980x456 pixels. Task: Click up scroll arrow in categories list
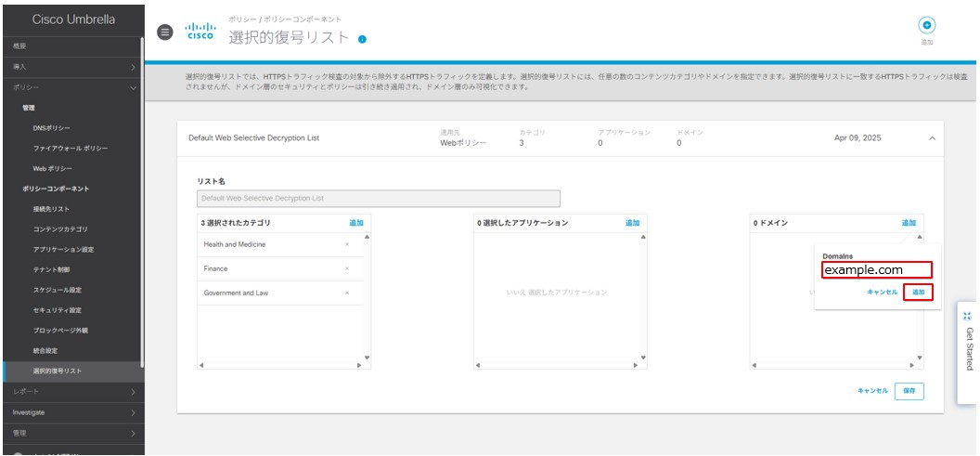[367, 237]
